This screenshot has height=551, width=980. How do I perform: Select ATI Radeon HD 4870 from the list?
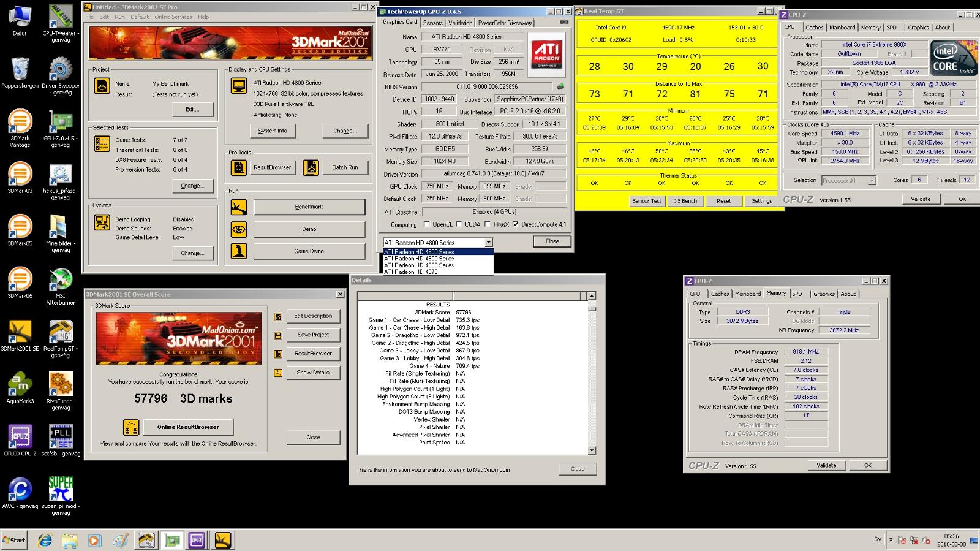click(x=437, y=272)
